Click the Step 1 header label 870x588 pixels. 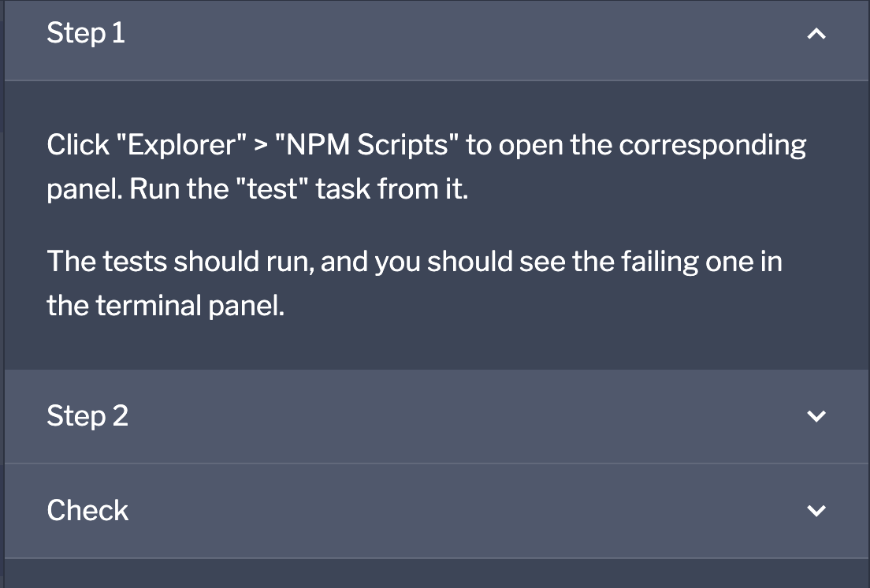point(86,33)
